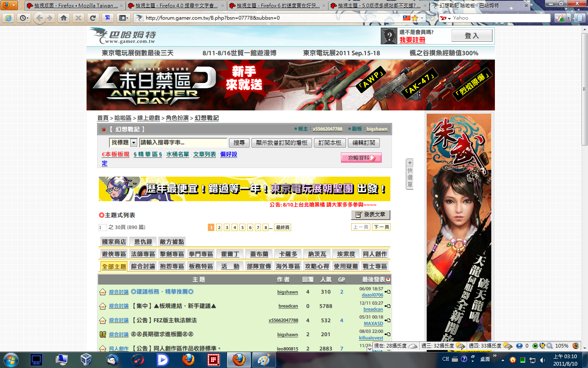Click the 搜尋 search button
This screenshot has height=368, width=588.
pos(239,143)
